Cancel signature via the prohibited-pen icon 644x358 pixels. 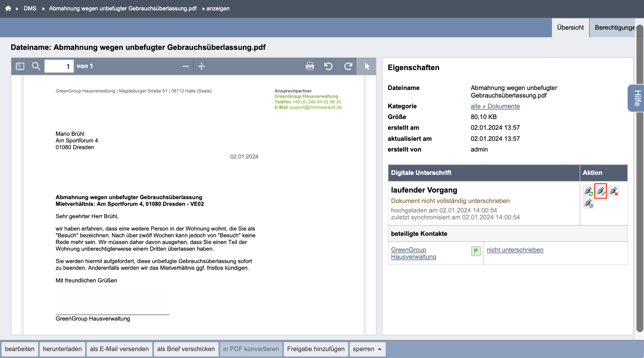pos(588,203)
